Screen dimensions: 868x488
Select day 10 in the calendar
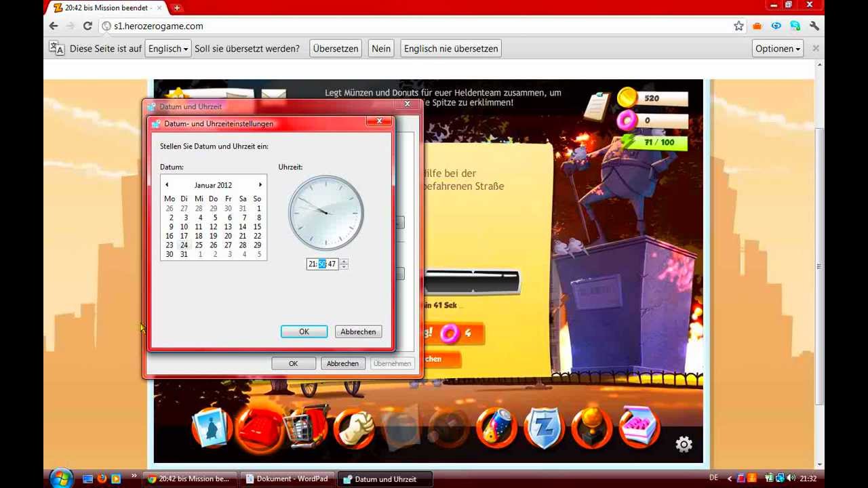tap(184, 226)
